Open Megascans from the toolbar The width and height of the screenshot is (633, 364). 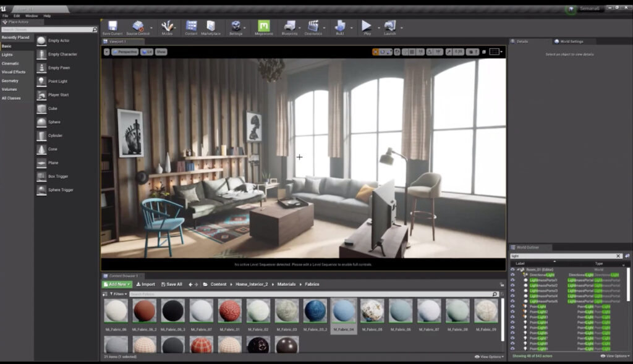263,26
